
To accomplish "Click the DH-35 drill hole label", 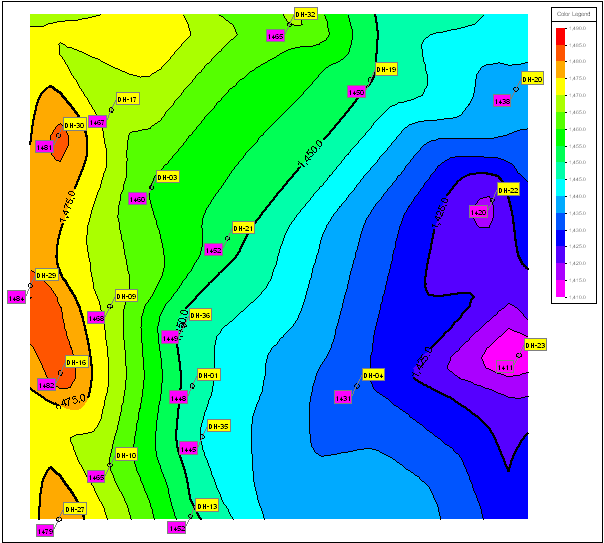I will (x=218, y=426).
